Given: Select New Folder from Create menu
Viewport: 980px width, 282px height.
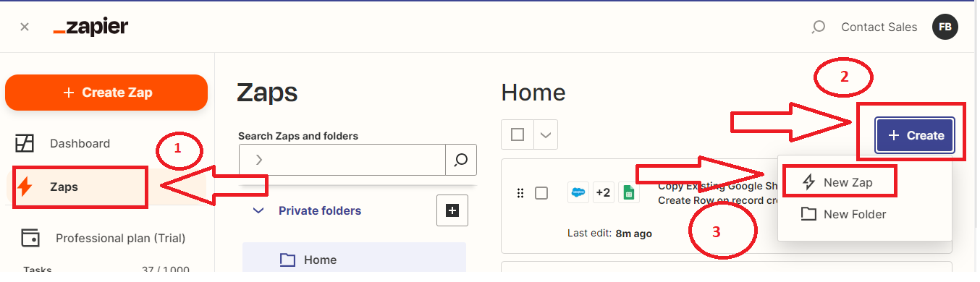Looking at the screenshot, I should point(844,214).
